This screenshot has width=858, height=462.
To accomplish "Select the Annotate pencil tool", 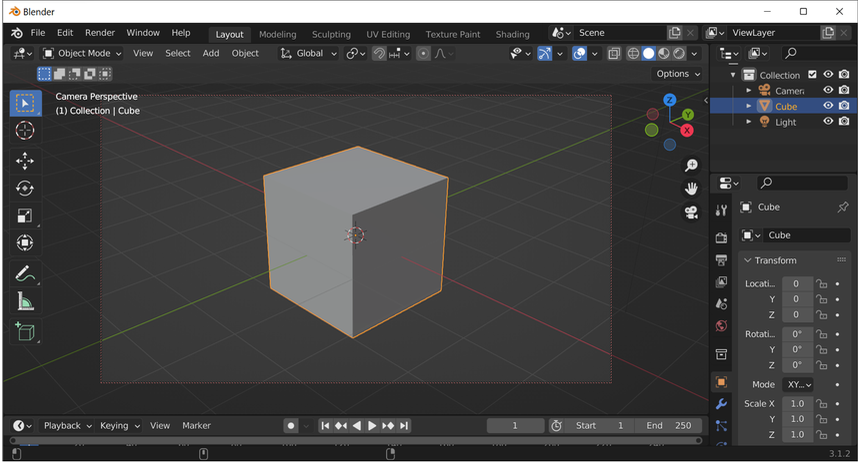I will click(x=25, y=274).
